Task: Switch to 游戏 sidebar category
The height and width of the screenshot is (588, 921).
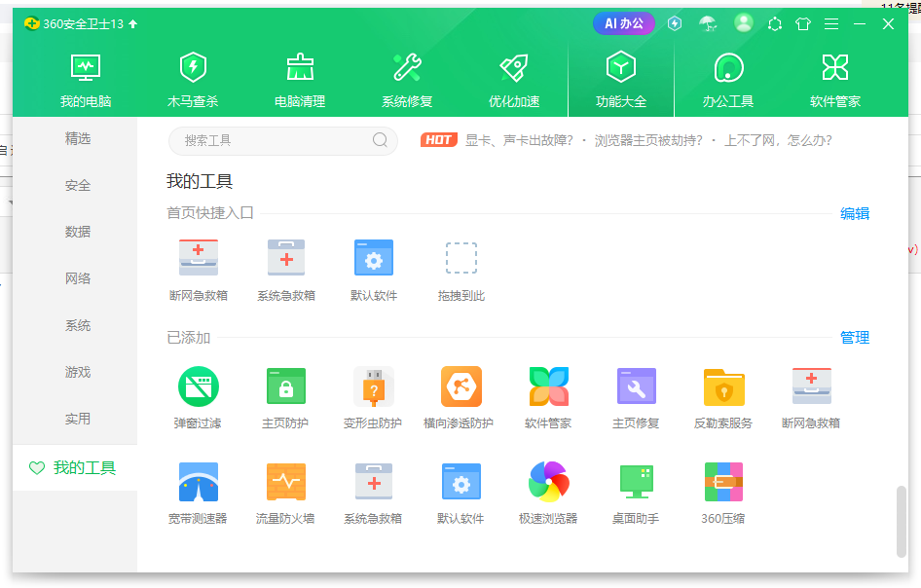Action: coord(78,372)
